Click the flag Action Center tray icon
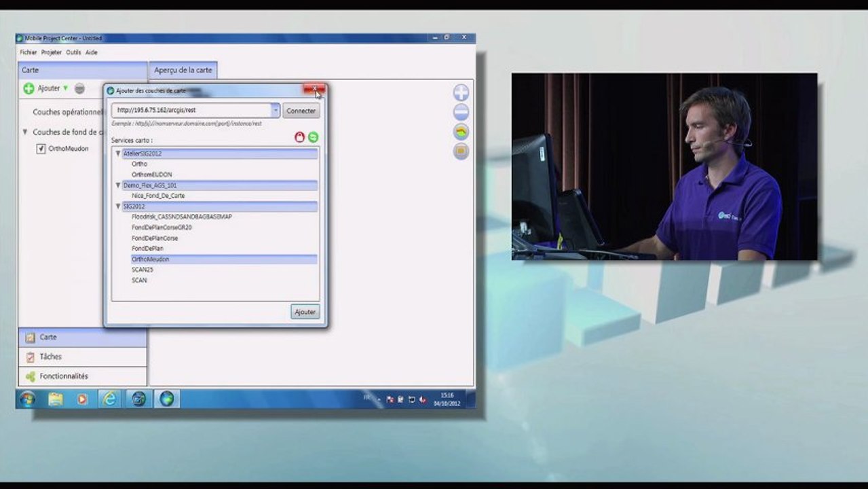 390,399
